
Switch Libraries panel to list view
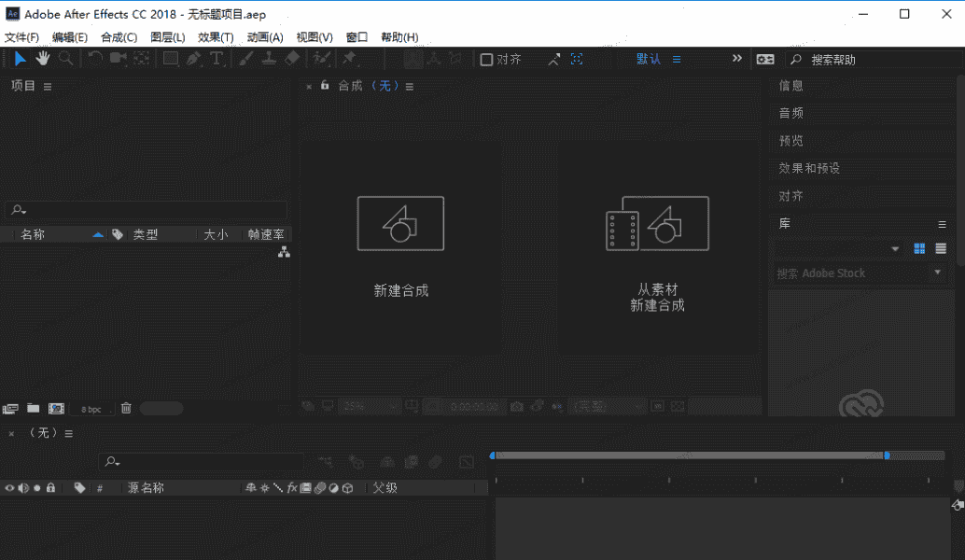[941, 248]
